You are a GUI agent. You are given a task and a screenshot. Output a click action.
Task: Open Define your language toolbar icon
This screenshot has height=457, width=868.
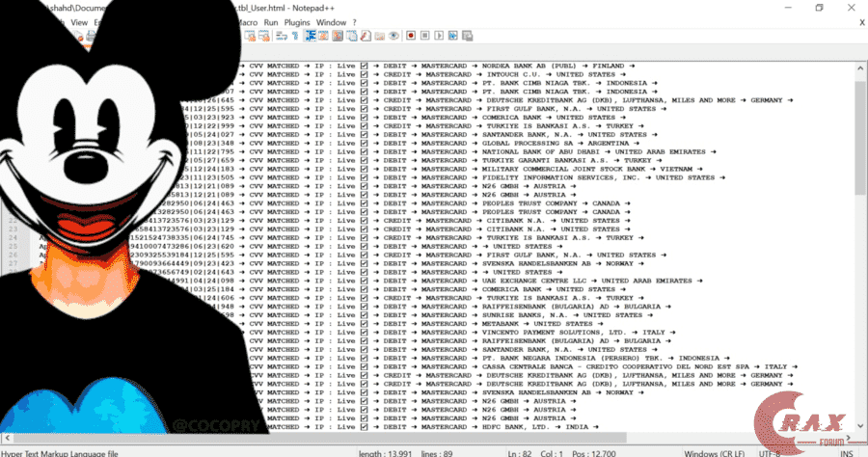323,36
